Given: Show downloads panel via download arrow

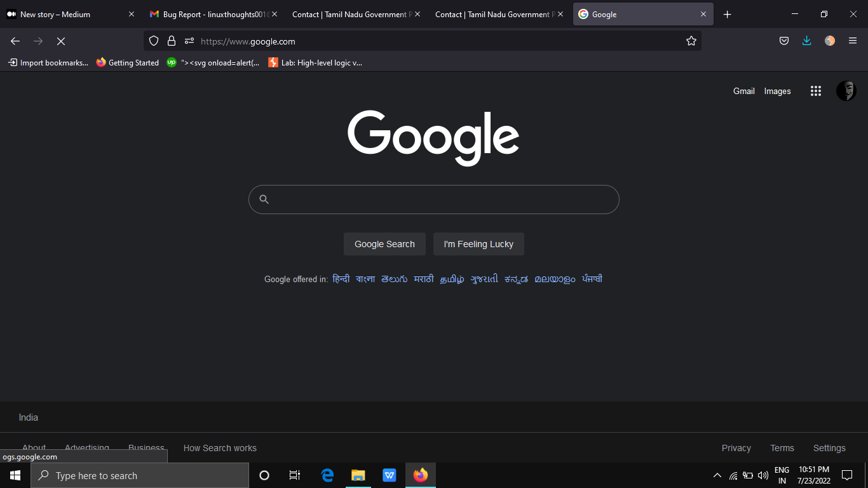Looking at the screenshot, I should (x=807, y=41).
